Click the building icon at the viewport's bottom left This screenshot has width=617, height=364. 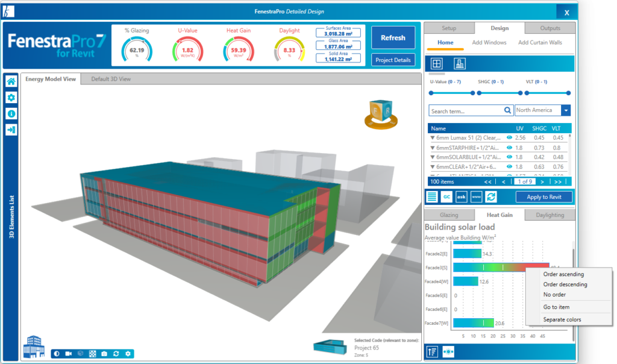tap(34, 347)
